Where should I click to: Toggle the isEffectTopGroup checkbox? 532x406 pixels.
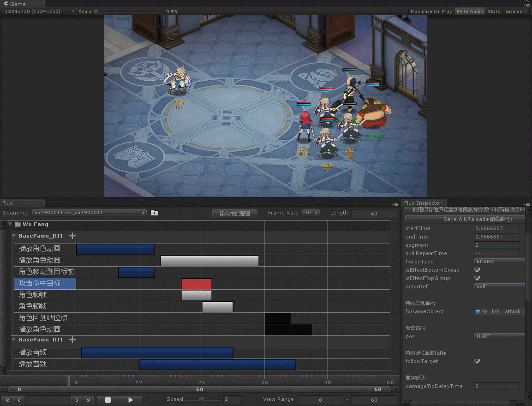click(478, 278)
